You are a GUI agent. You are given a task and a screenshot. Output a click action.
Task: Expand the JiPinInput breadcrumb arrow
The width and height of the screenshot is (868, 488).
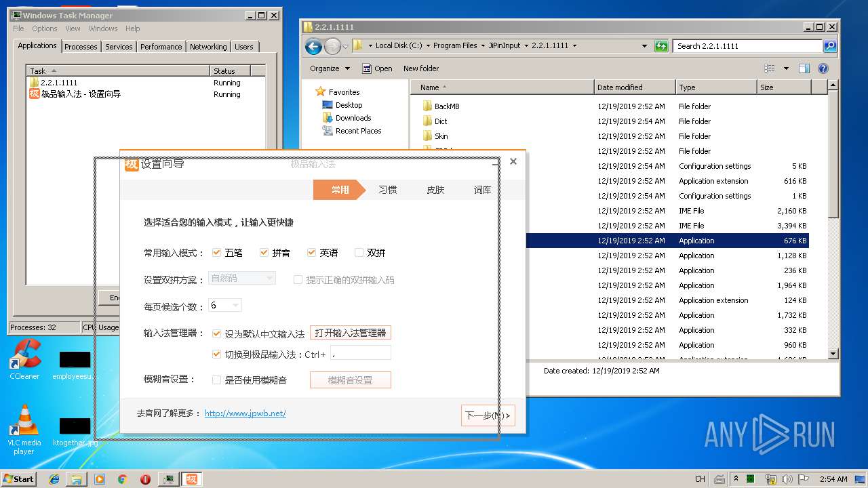tap(526, 46)
